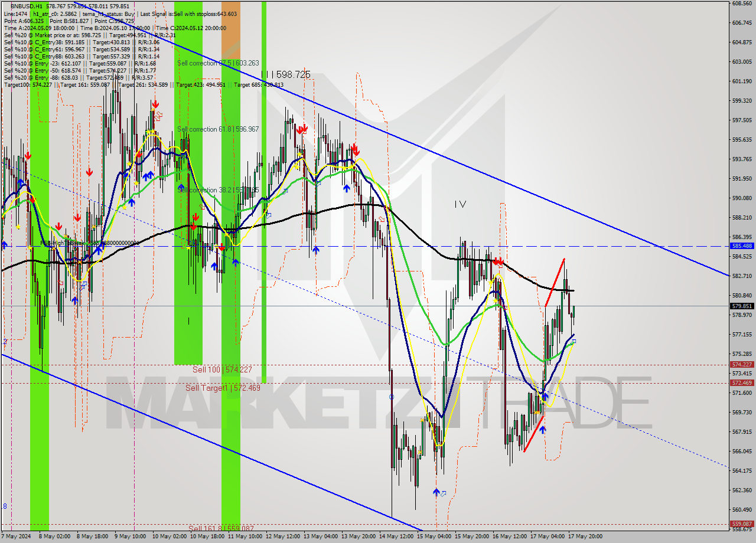Click the 'Time A:2024.05.09 18:00:00' text
This screenshot has width=756, height=543.
tap(39, 28)
